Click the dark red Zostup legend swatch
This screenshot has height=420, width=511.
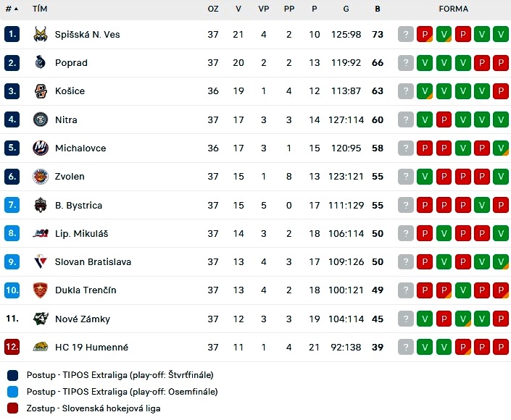pos(12,408)
